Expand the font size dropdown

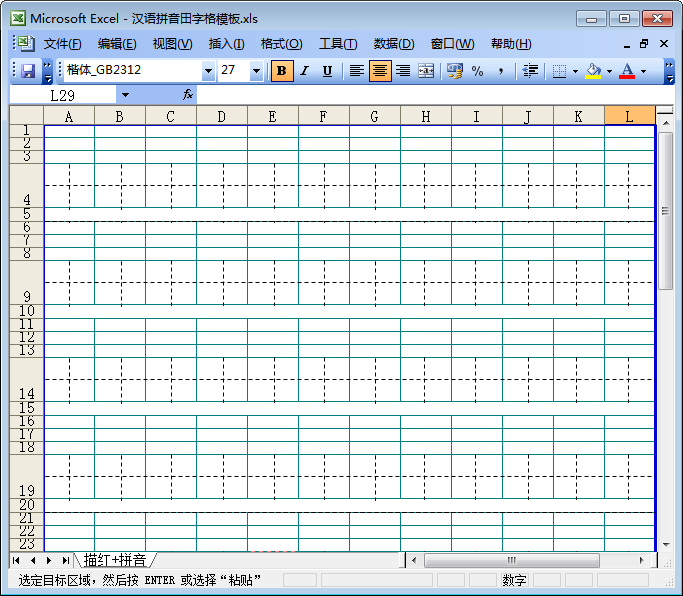pos(256,71)
